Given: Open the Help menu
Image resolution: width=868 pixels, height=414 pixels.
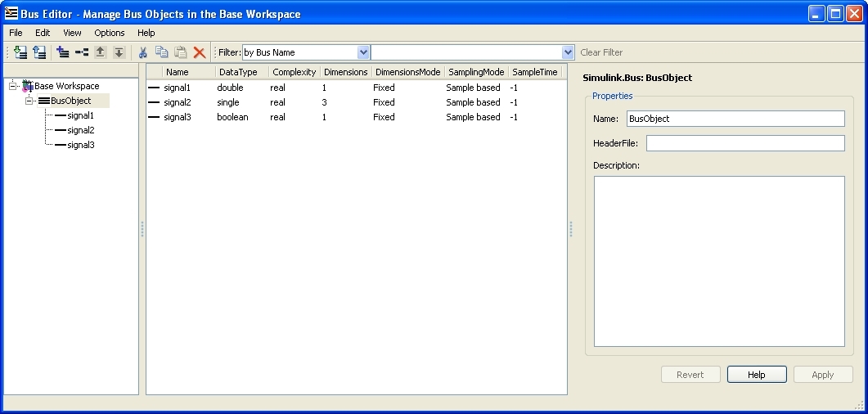Looking at the screenshot, I should point(146,33).
